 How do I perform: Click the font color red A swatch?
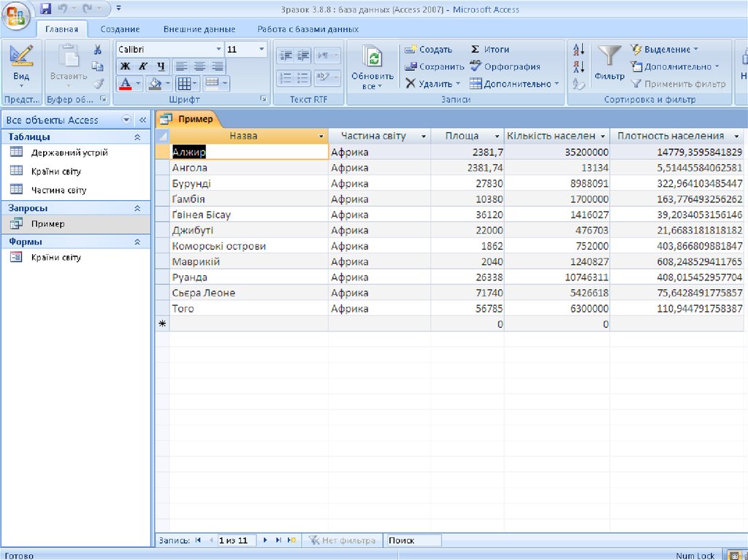125,83
